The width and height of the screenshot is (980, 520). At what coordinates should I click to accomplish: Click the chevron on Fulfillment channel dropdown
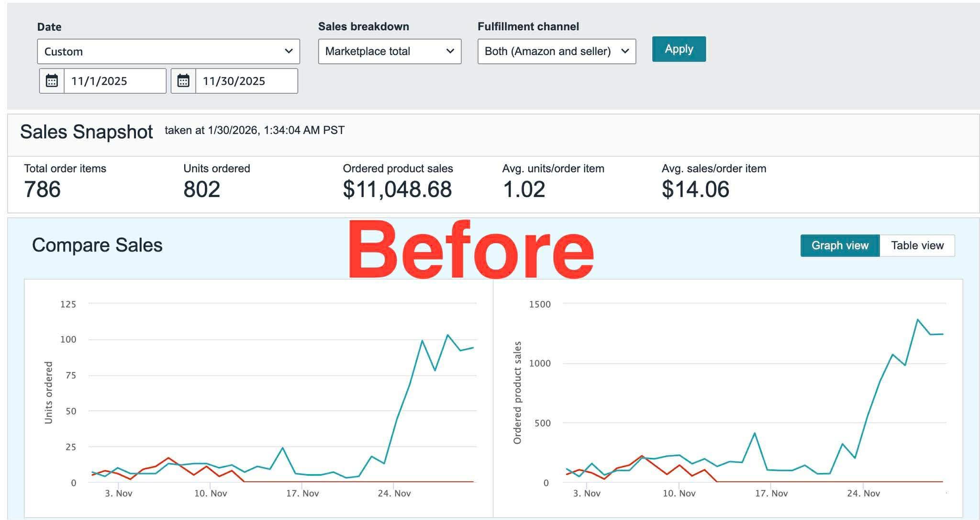pyautogui.click(x=625, y=51)
